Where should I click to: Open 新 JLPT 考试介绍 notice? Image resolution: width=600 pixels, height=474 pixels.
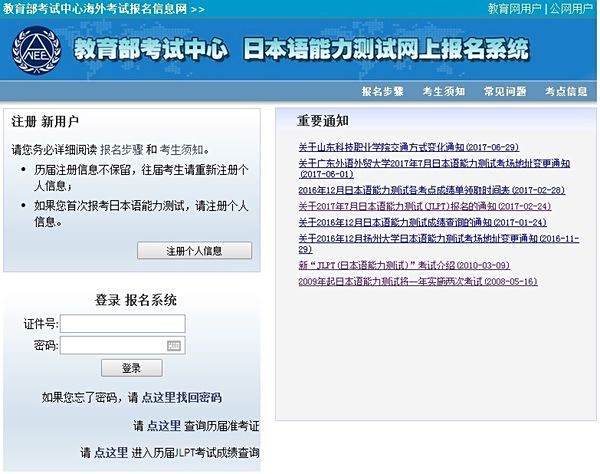(404, 265)
